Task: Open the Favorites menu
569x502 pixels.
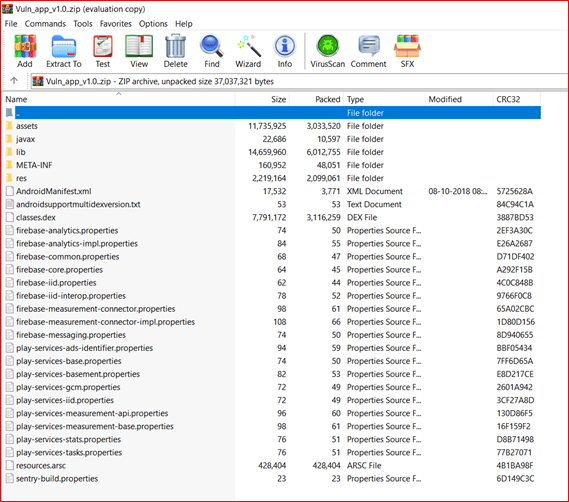Action: click(x=116, y=24)
